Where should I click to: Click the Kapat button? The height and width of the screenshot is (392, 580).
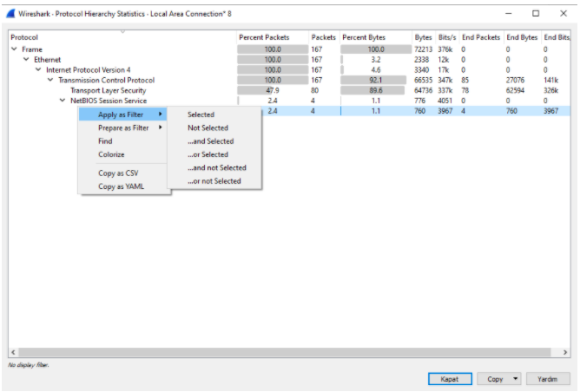tap(450, 379)
